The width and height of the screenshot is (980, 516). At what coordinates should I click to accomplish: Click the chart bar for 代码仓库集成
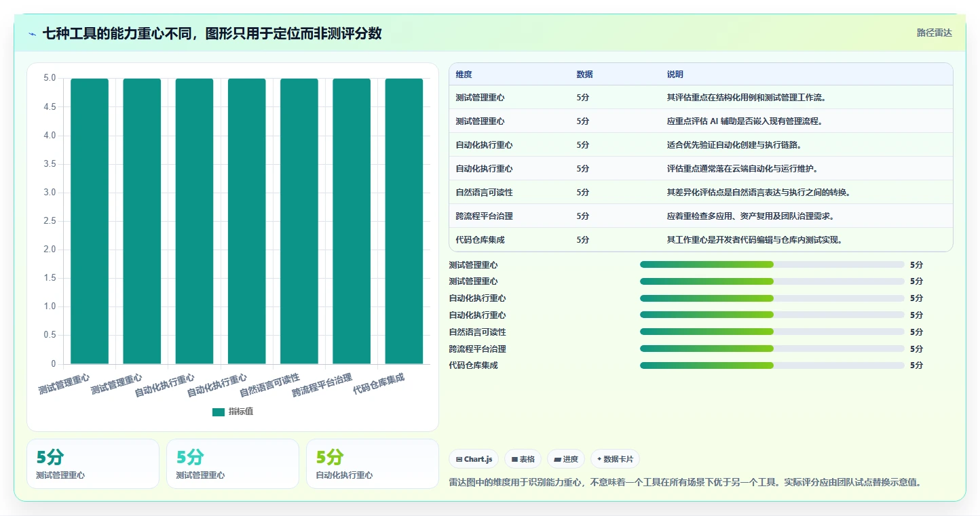click(x=404, y=221)
